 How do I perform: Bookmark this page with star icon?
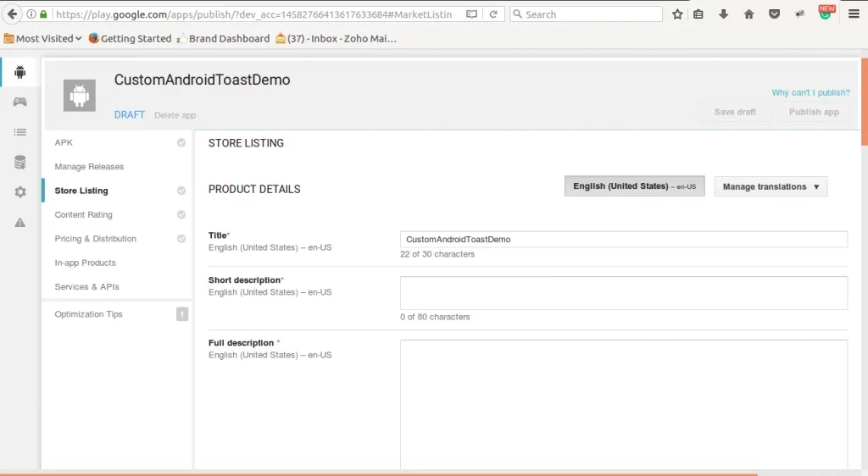pyautogui.click(x=677, y=14)
